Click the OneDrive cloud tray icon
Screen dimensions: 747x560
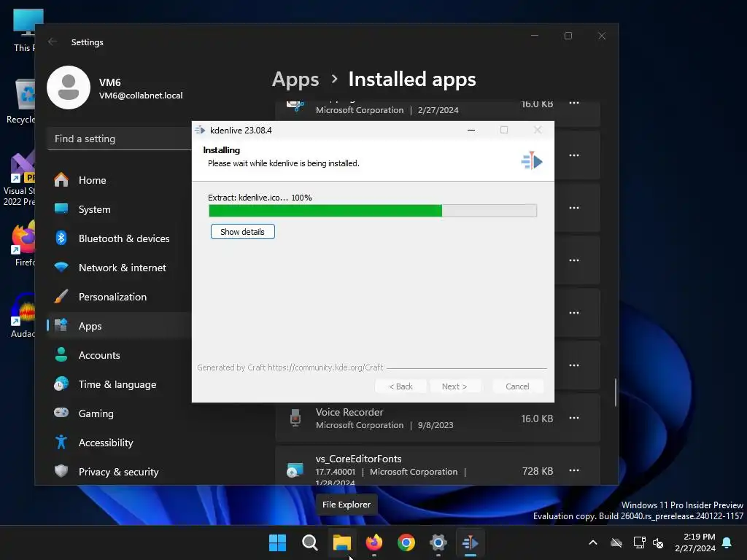click(x=616, y=542)
